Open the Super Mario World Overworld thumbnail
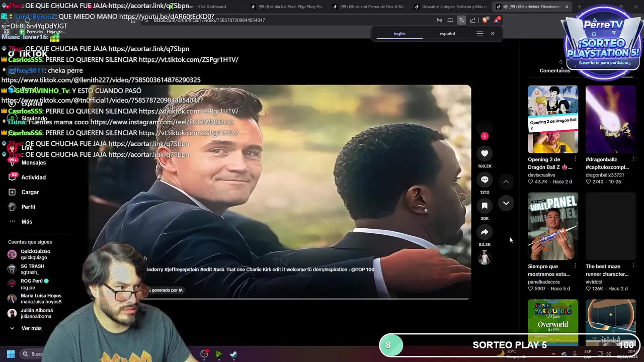 [x=553, y=322]
